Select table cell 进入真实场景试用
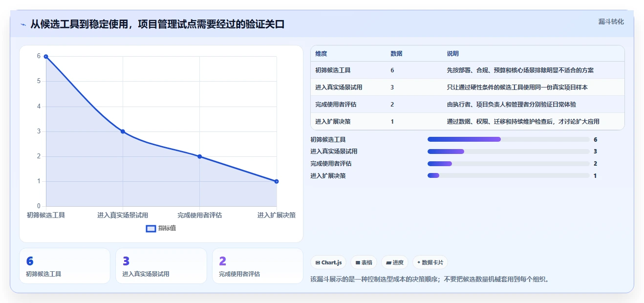 click(x=339, y=87)
